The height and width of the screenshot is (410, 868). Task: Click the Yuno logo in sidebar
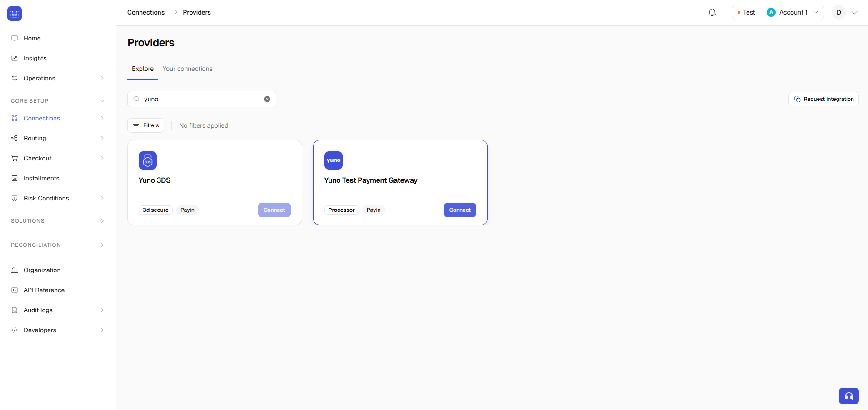[x=15, y=14]
